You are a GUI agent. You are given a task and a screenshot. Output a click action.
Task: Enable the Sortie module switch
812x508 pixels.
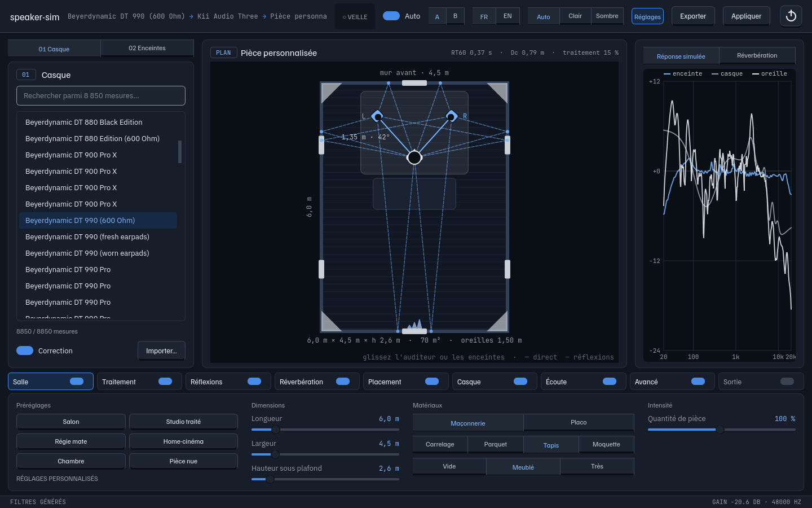787,382
